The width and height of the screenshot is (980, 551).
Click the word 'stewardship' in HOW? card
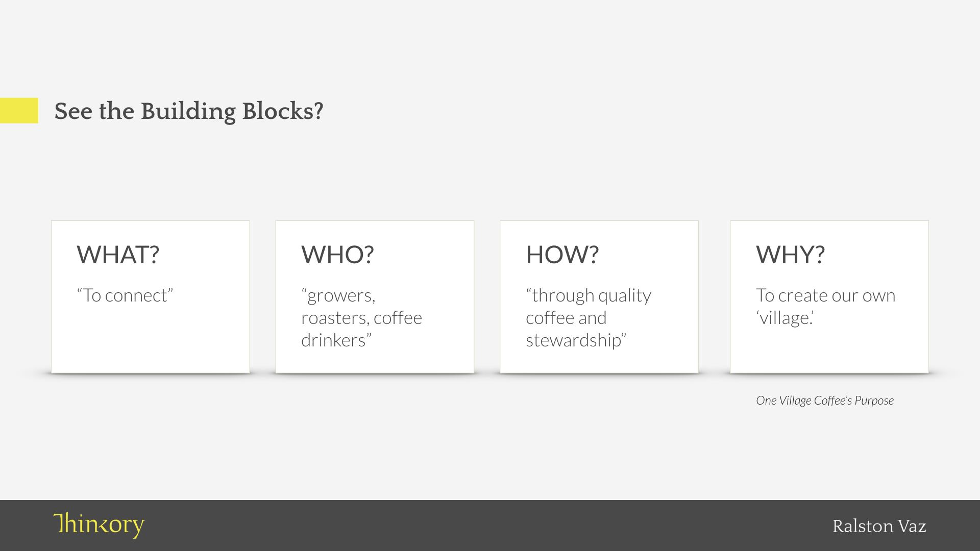[x=573, y=340]
